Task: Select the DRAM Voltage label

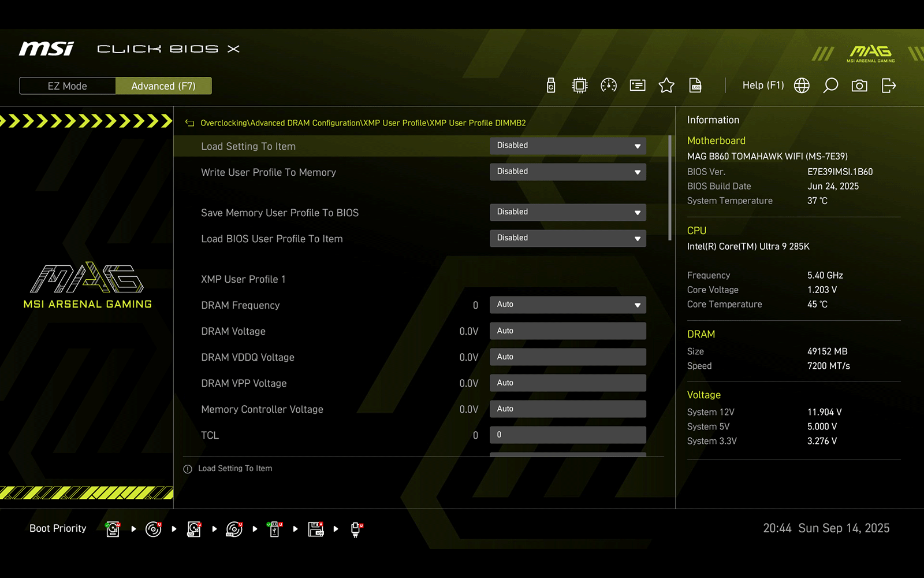Action: coord(233,332)
